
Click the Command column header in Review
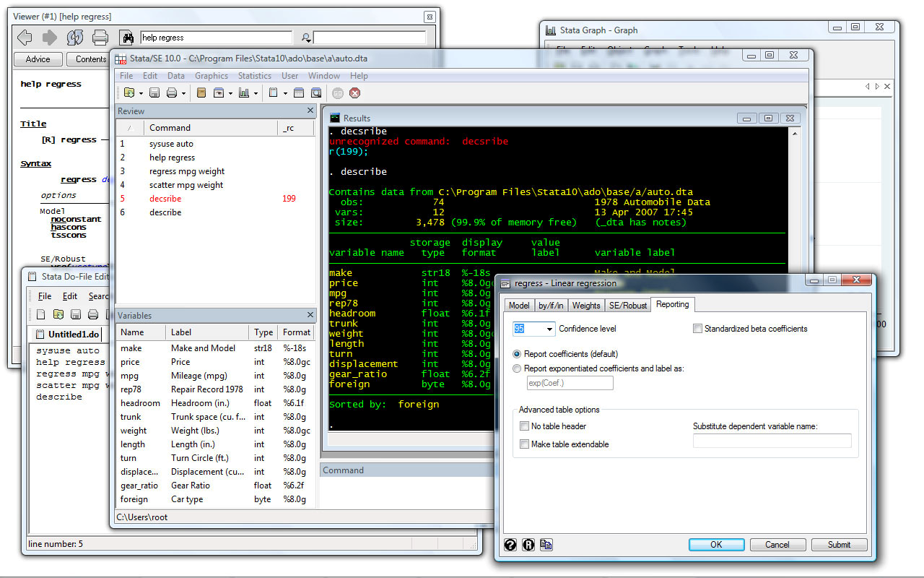(x=211, y=128)
